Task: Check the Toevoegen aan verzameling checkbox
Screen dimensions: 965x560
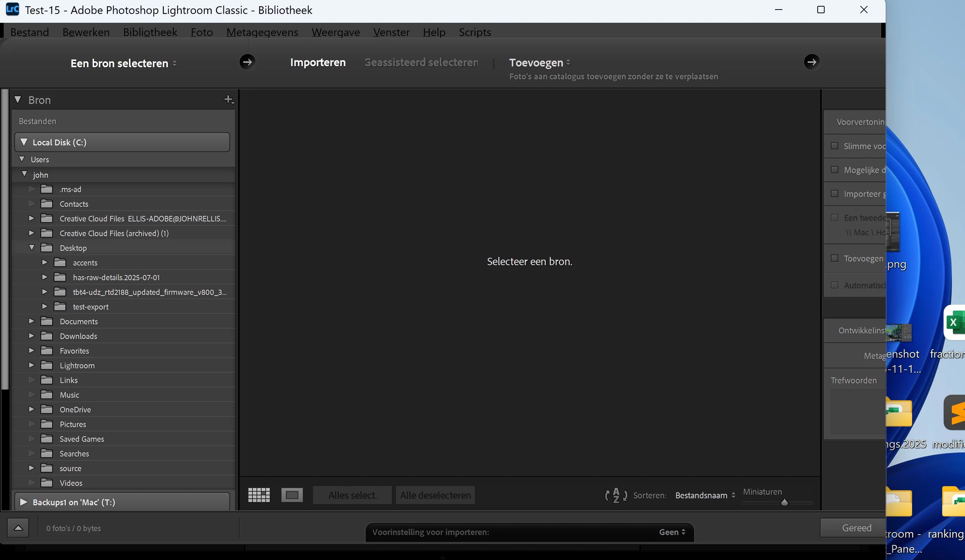Action: coord(835,259)
